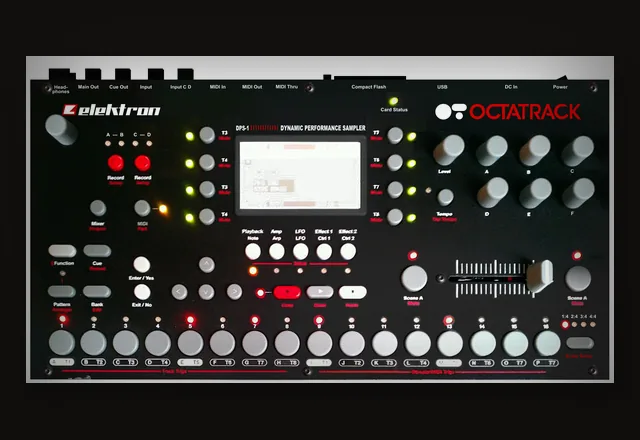The height and width of the screenshot is (440, 640).
Task: Toggle trig key 12
Action: [x=418, y=343]
